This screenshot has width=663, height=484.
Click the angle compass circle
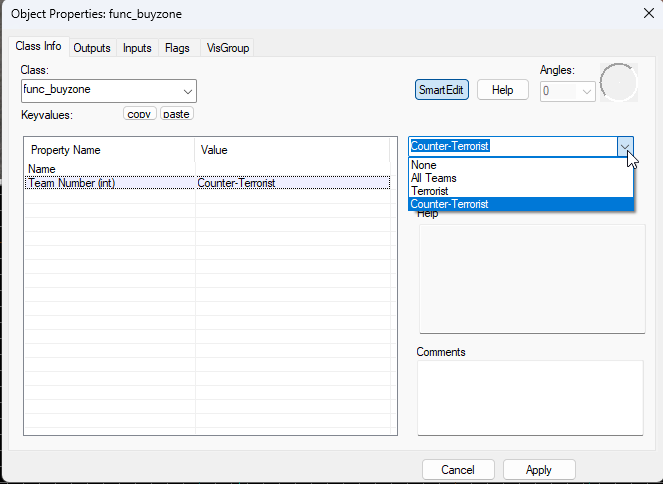(x=618, y=82)
